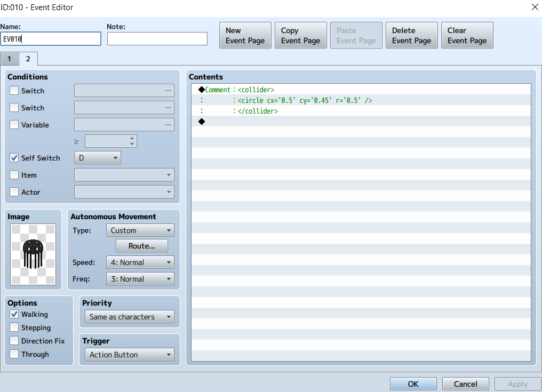
Task: Open the Speed 4: Normal dropdown
Action: click(140, 262)
